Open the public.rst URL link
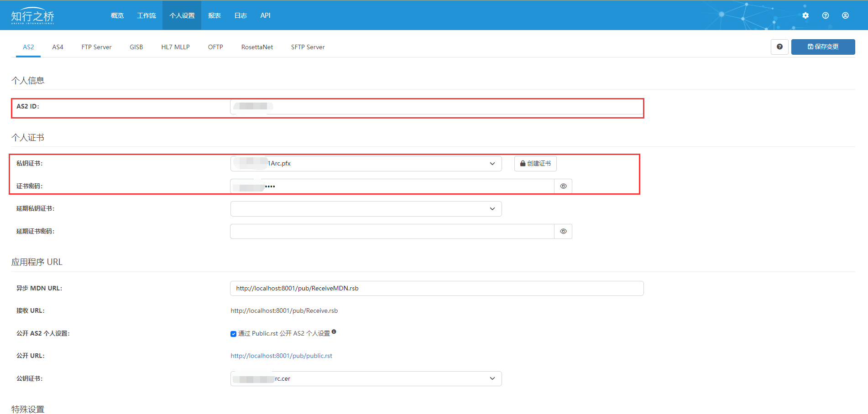This screenshot has width=868, height=414. (281, 356)
